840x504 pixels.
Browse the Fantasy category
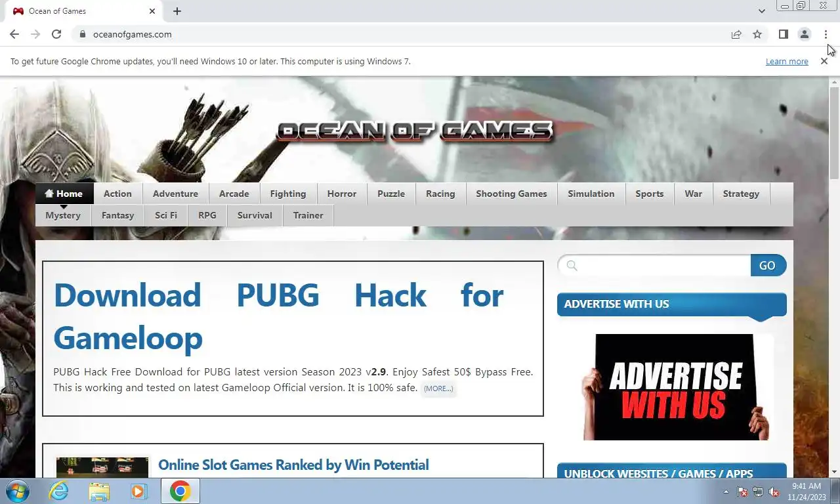(118, 215)
